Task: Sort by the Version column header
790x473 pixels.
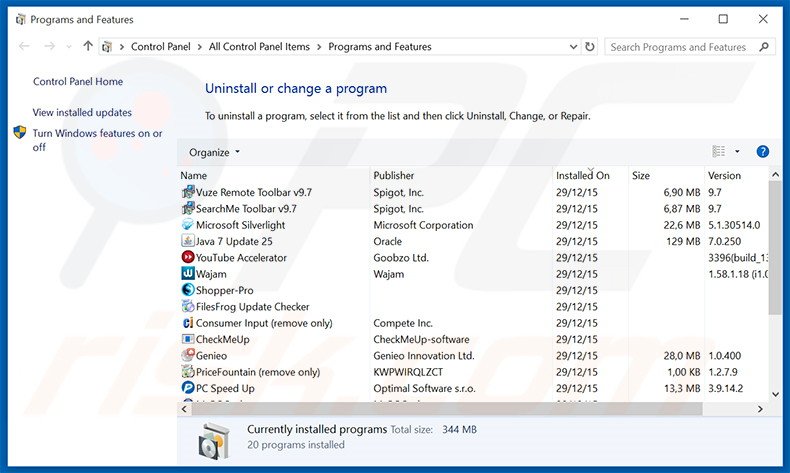Action: click(x=725, y=175)
